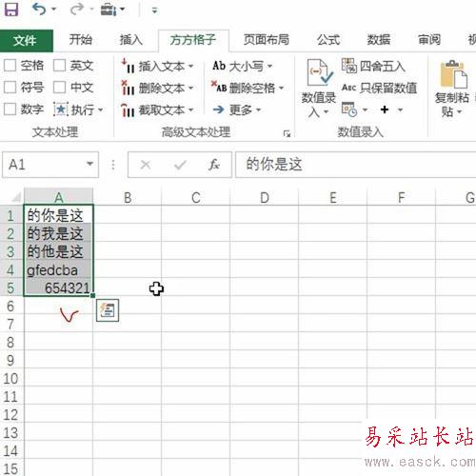Select column D header

265,197
